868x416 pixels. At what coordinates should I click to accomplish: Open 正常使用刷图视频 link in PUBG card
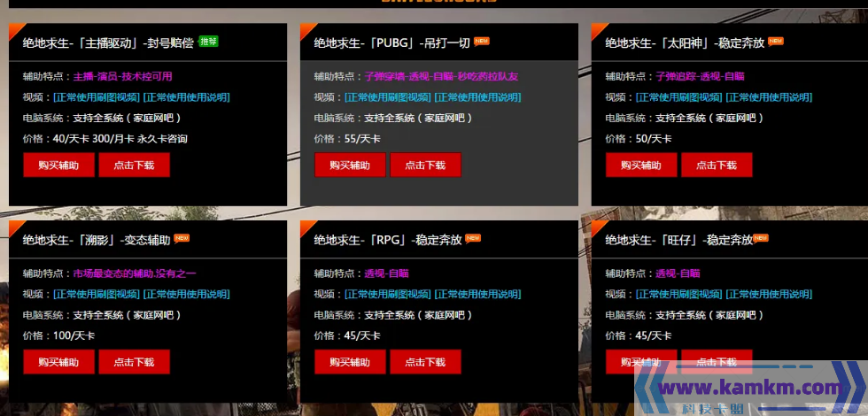coord(388,97)
